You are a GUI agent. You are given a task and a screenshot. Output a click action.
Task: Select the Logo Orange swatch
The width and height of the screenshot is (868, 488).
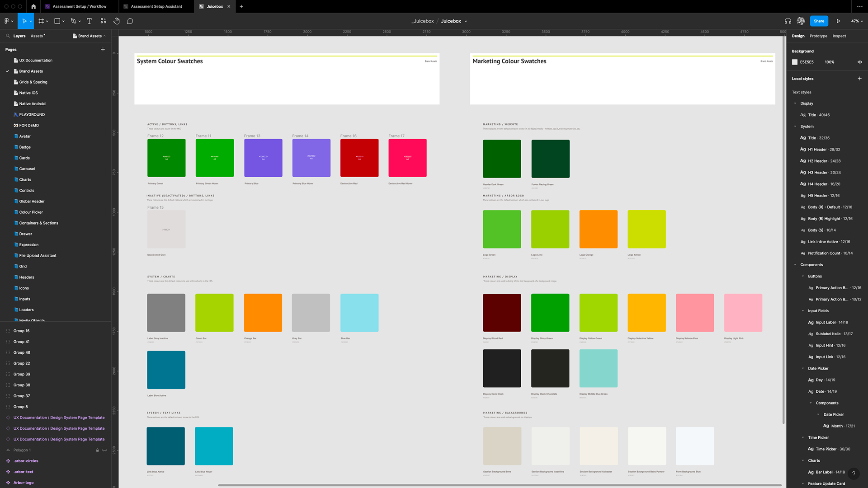tap(599, 229)
